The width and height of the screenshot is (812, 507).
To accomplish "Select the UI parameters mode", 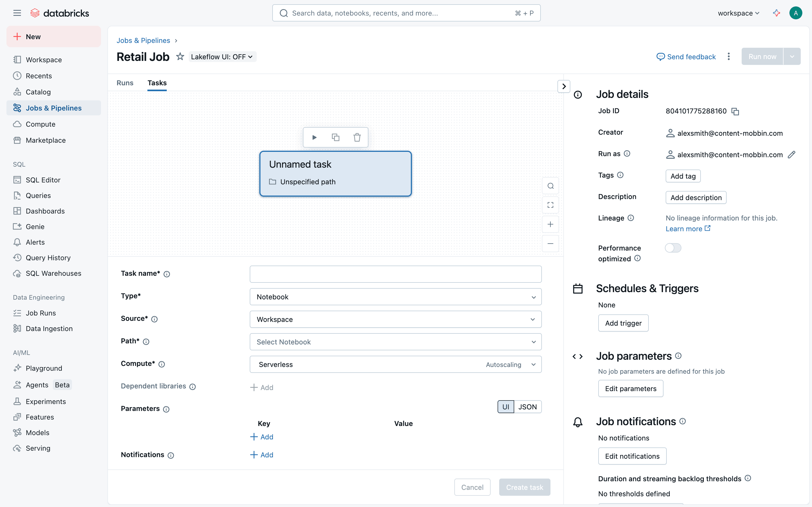I will tap(506, 407).
